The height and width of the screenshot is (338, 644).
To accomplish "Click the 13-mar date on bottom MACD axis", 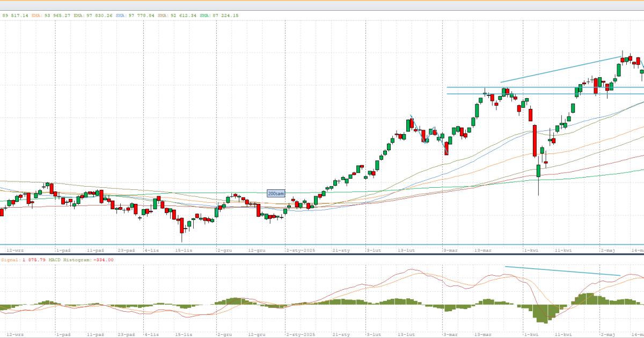I will tap(482, 334).
